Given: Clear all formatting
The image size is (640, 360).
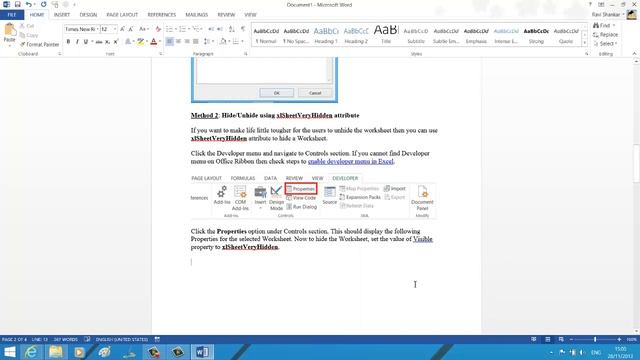Looking at the screenshot, I should [x=158, y=29].
